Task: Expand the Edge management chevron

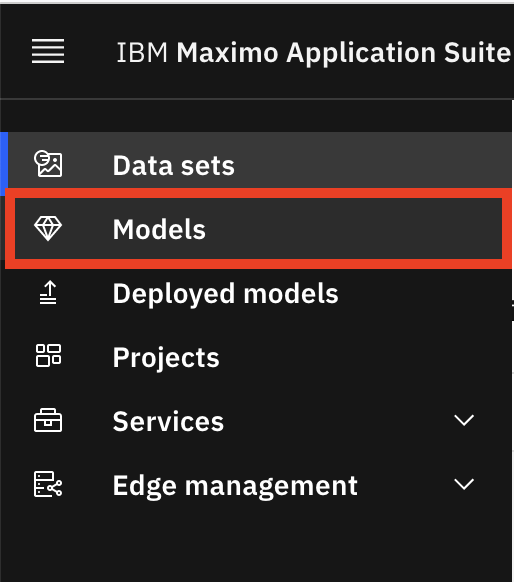Action: click(x=464, y=484)
